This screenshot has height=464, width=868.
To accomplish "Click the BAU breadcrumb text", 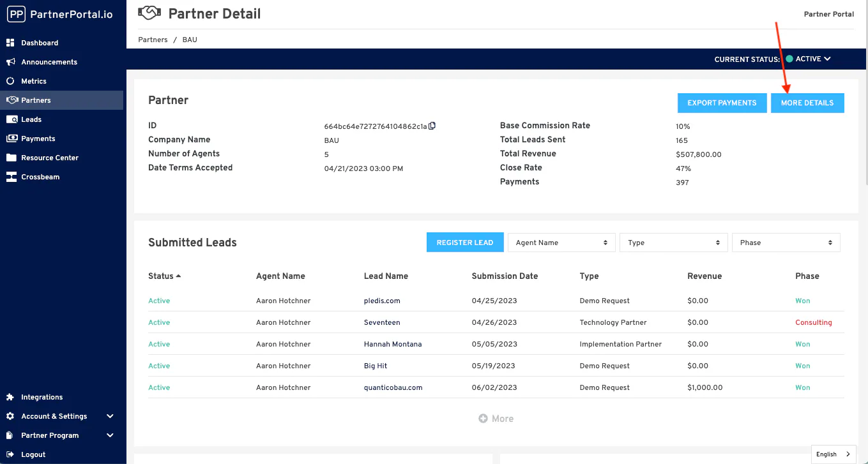I will click(190, 40).
